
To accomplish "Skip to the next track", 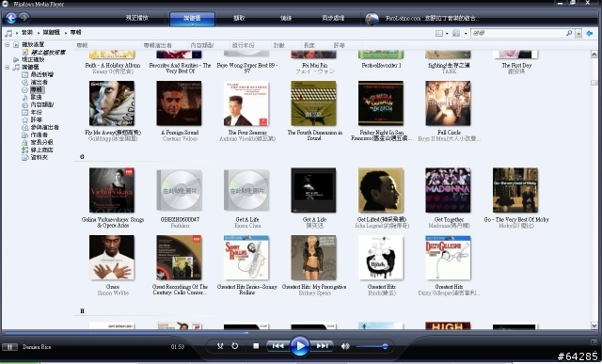I will pos(322,346).
